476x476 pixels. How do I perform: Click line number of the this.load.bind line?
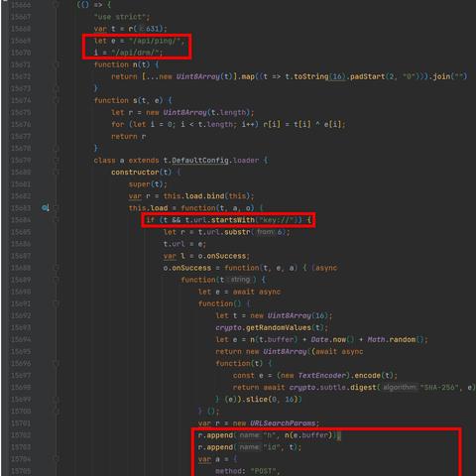[x=21, y=196]
